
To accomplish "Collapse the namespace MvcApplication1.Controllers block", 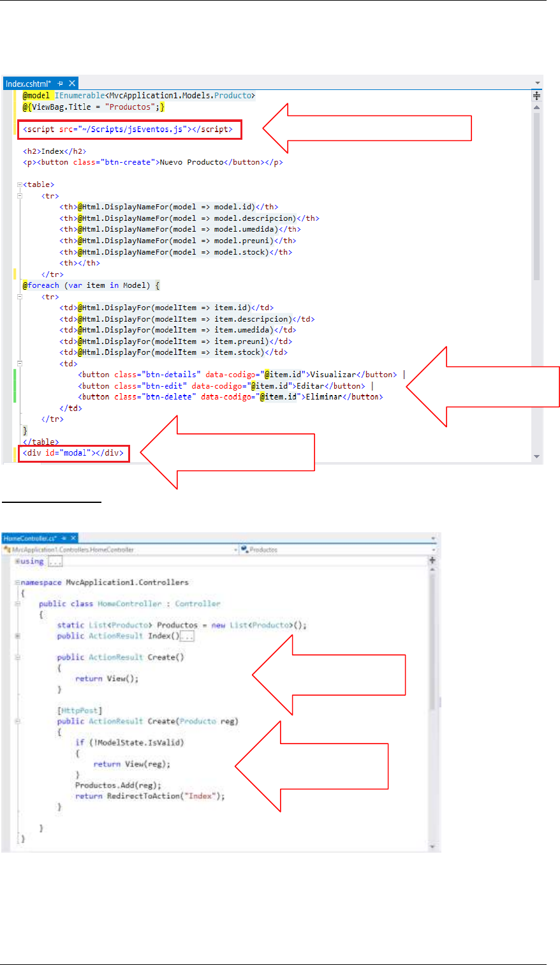I will click(x=17, y=583).
